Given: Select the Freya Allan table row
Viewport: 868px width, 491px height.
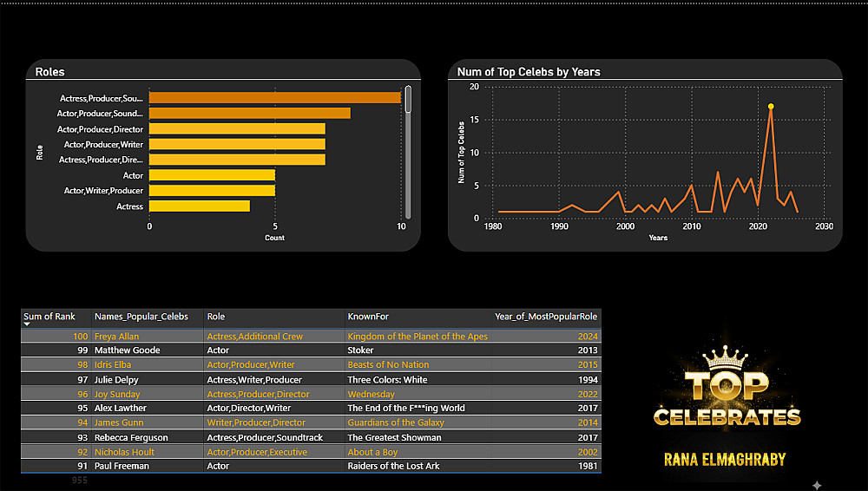Looking at the screenshot, I should pos(311,336).
